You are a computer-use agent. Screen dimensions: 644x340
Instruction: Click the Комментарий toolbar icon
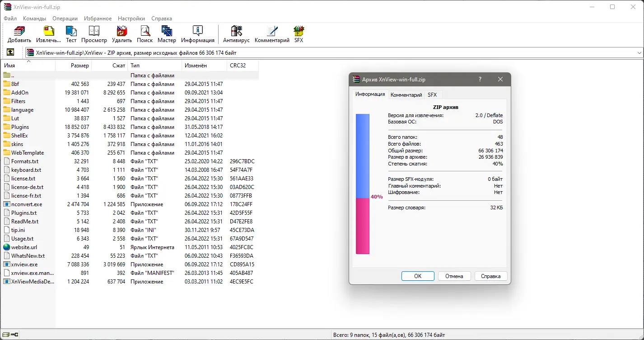click(272, 31)
